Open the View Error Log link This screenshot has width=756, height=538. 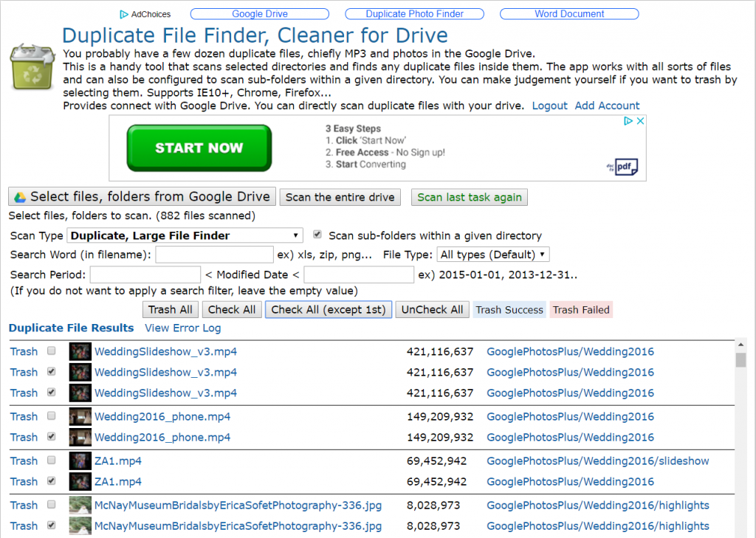pos(183,328)
